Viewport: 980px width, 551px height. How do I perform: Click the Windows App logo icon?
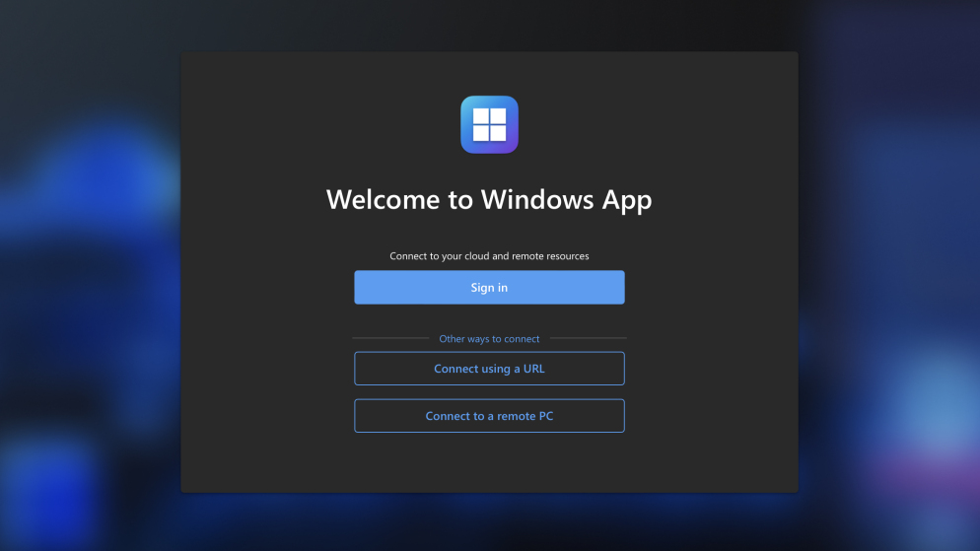[489, 124]
